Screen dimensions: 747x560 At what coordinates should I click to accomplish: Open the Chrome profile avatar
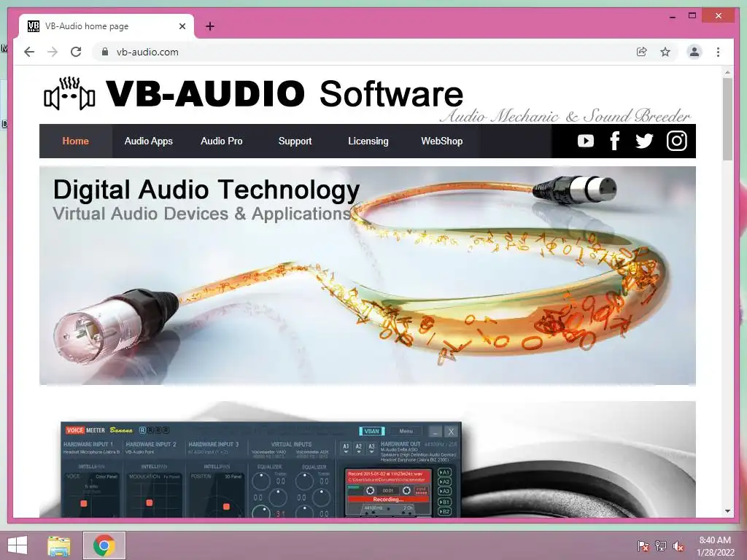click(694, 52)
